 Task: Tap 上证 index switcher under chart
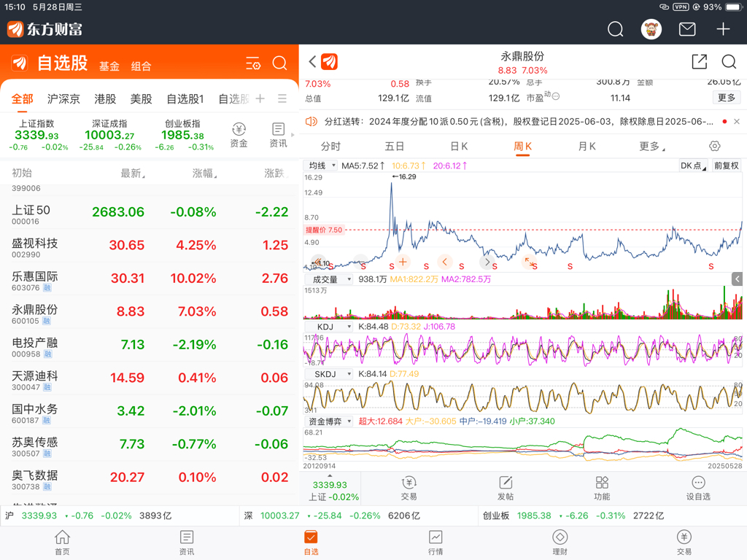pyautogui.click(x=330, y=489)
